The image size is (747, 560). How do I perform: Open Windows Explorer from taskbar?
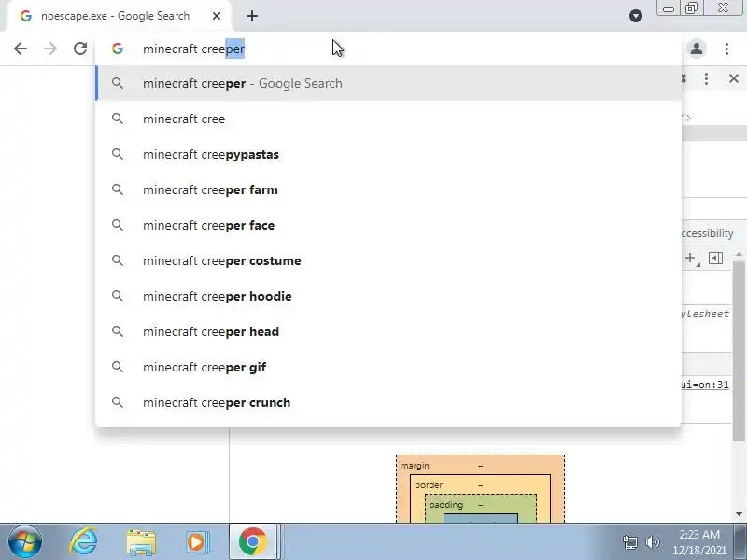(141, 542)
